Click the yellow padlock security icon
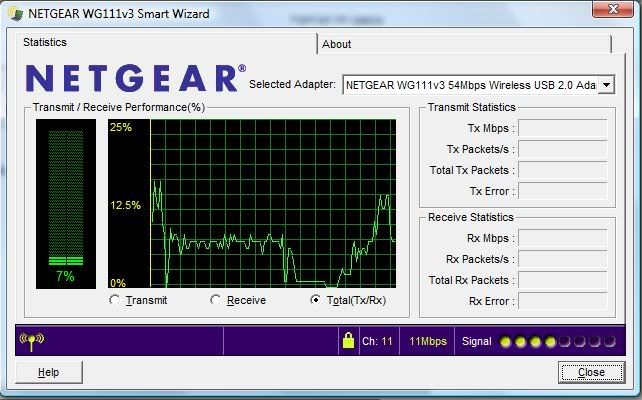 click(x=348, y=340)
